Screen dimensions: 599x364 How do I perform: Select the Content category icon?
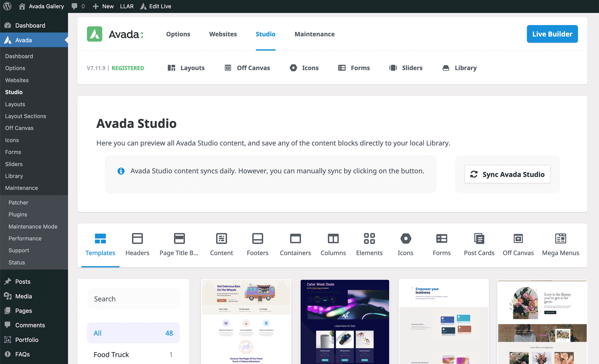221,238
